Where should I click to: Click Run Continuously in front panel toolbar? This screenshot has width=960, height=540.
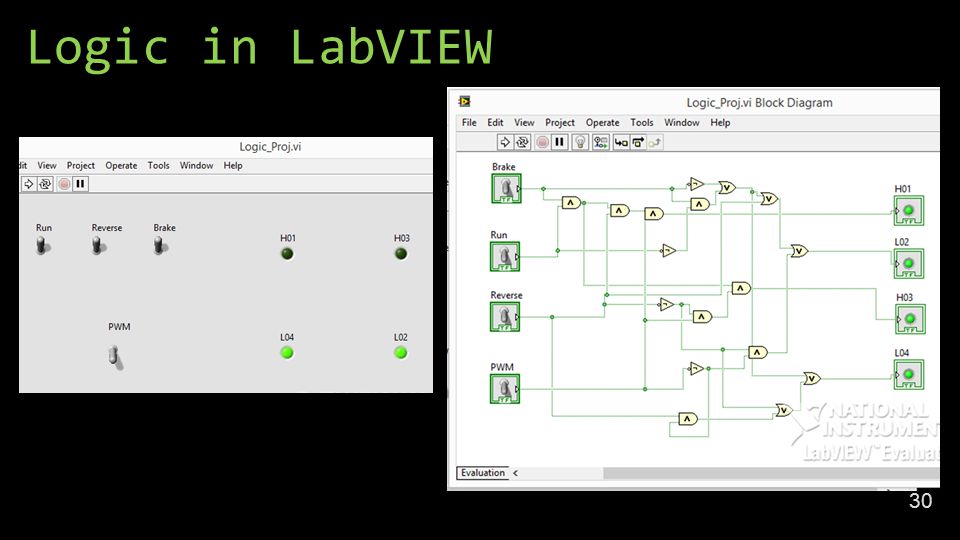coord(45,184)
